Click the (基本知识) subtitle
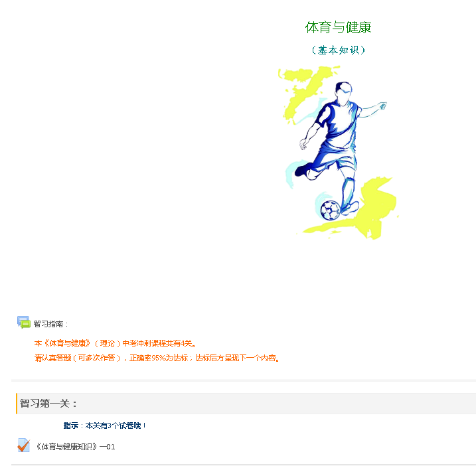This screenshot has width=476, height=466. pos(338,50)
